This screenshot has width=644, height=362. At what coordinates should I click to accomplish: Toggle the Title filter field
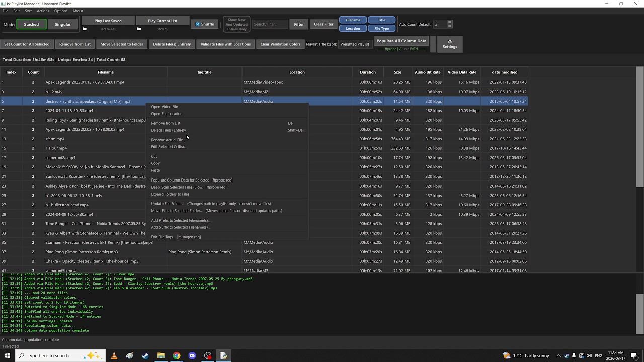point(382,20)
